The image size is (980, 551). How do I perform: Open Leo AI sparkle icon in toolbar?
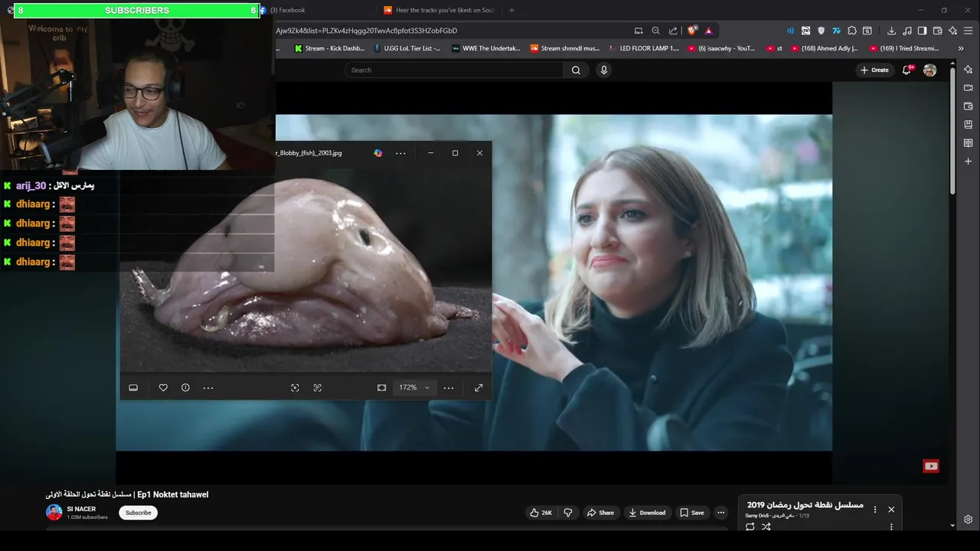pyautogui.click(x=952, y=31)
